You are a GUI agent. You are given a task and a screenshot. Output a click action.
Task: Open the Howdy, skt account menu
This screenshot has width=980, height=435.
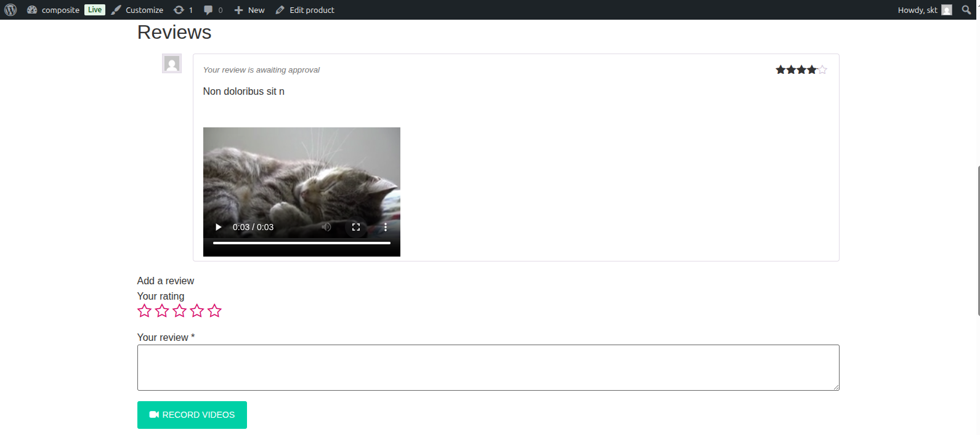click(x=925, y=10)
